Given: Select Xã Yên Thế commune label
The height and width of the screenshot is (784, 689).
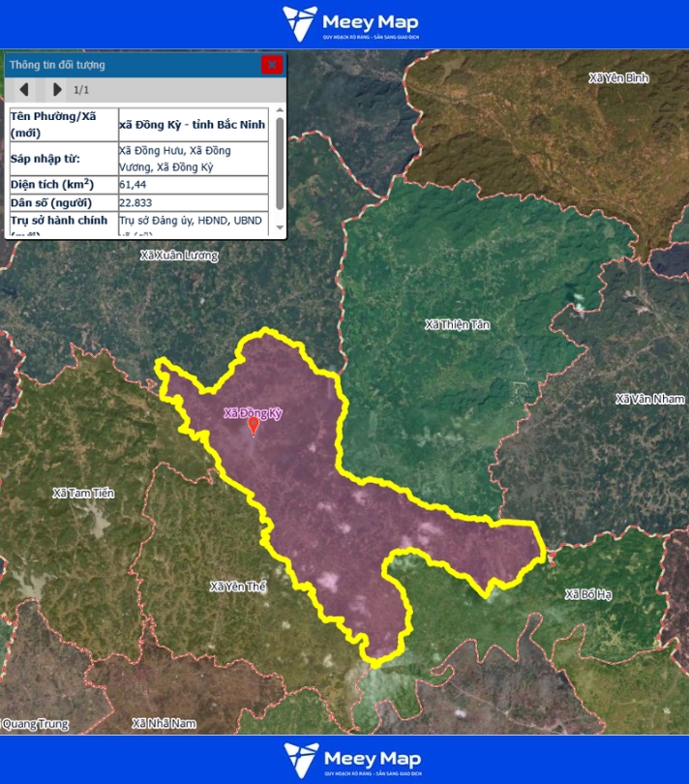Looking at the screenshot, I should [x=237, y=587].
